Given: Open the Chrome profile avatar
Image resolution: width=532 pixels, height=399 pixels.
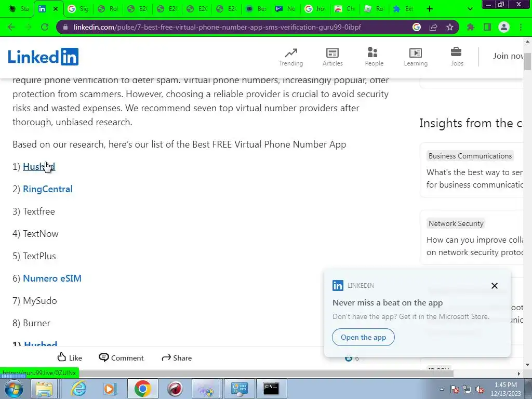Looking at the screenshot, I should (x=504, y=27).
